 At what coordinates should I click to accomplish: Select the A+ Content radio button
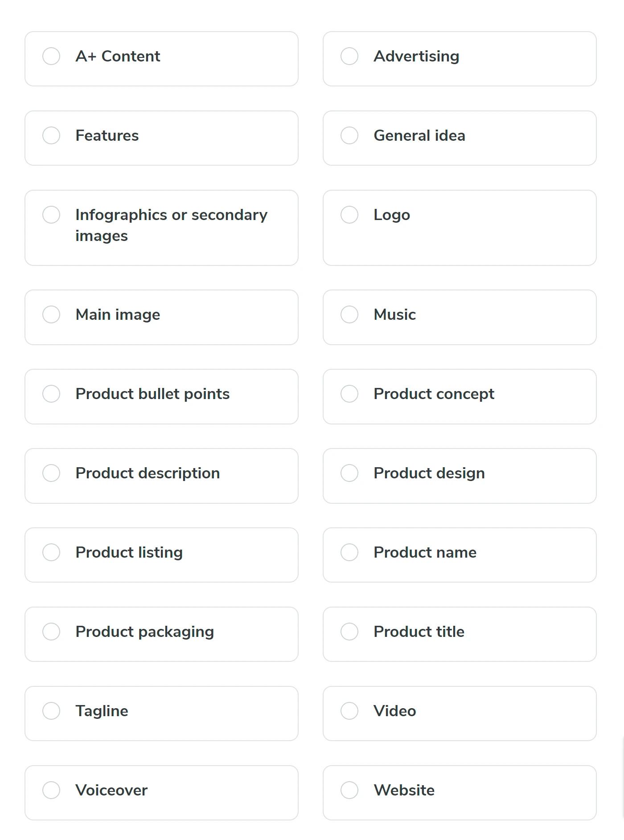click(x=51, y=57)
